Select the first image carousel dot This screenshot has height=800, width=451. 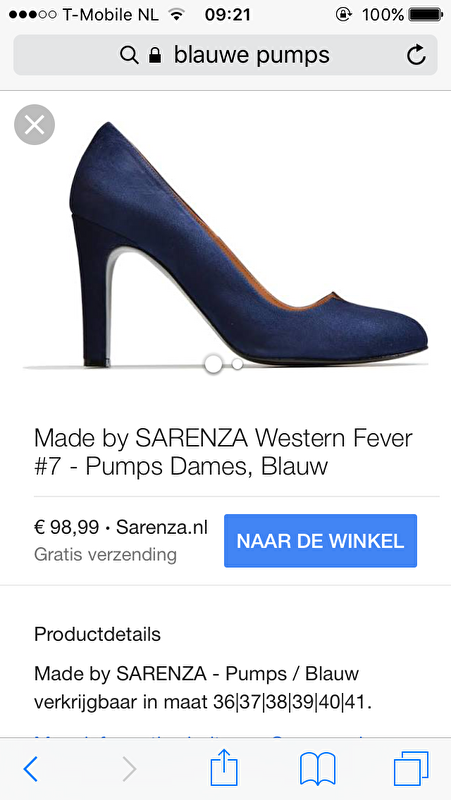[x=213, y=364]
